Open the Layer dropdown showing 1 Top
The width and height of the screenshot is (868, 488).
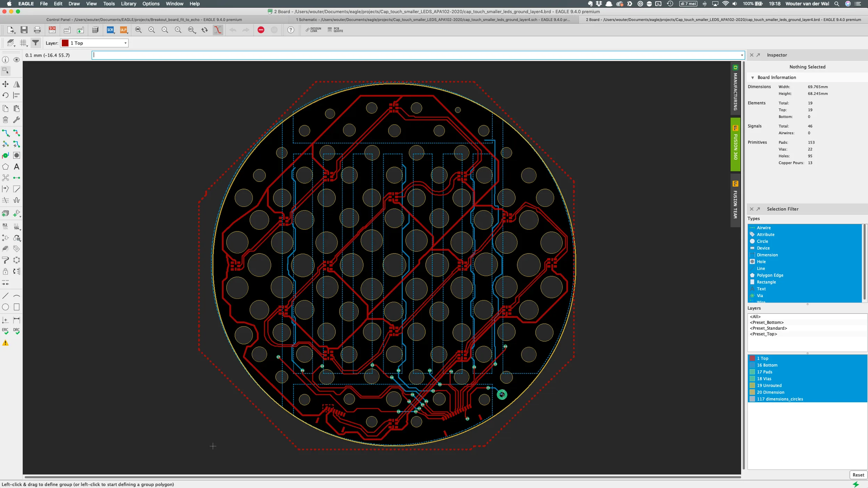tap(94, 43)
